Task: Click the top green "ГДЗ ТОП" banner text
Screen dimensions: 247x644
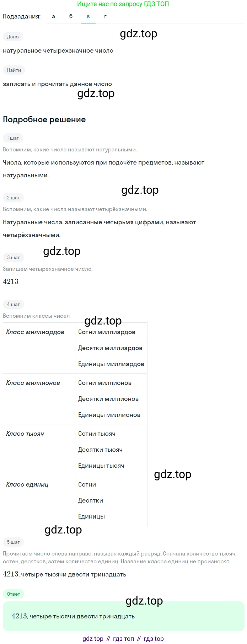Action: point(123,4)
